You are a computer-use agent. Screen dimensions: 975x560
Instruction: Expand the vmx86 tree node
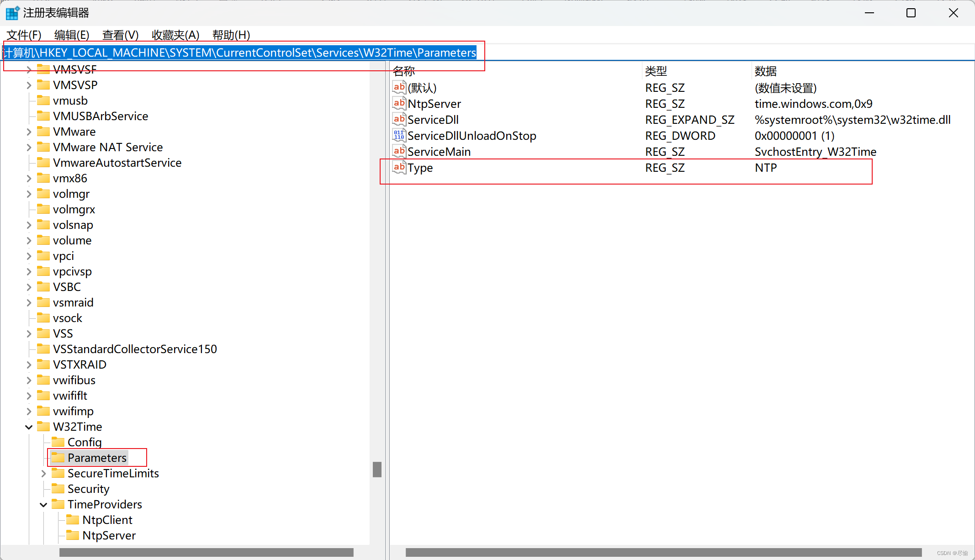point(29,179)
